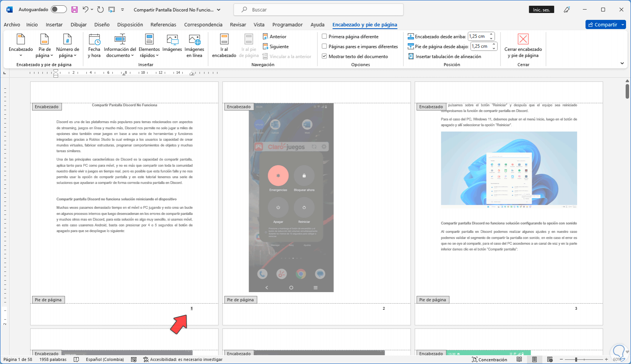Open the Programador tab
631x364 pixels.
pyautogui.click(x=288, y=24)
